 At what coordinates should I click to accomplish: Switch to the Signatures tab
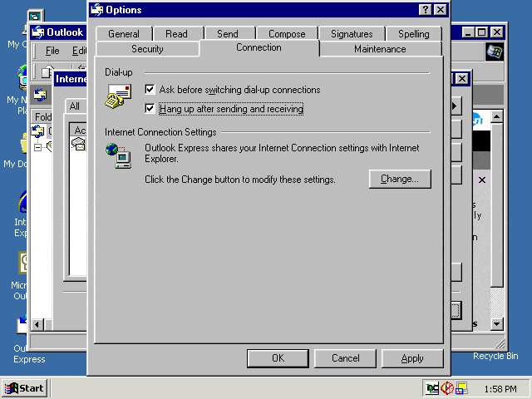[x=352, y=34]
